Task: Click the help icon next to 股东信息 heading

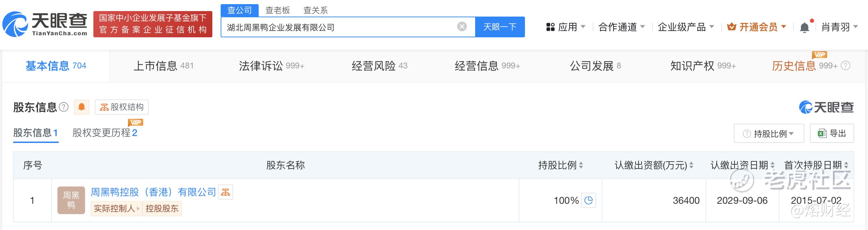Action: (64, 107)
